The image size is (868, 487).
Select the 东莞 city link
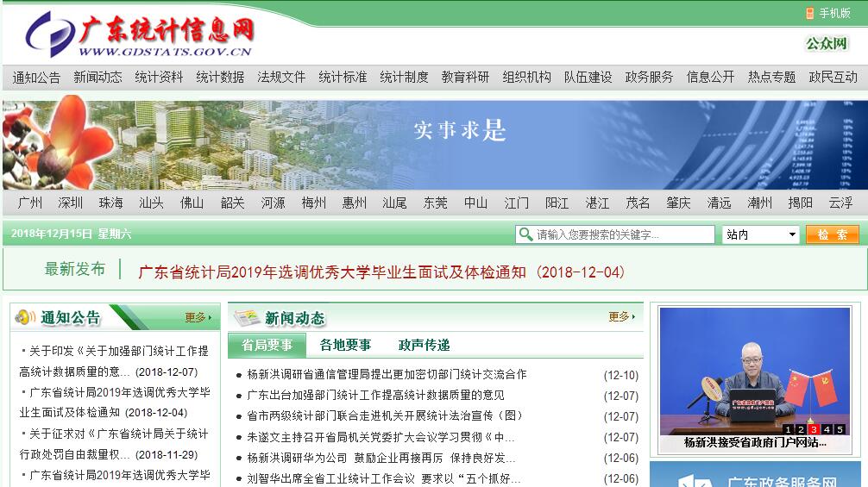[x=435, y=203]
